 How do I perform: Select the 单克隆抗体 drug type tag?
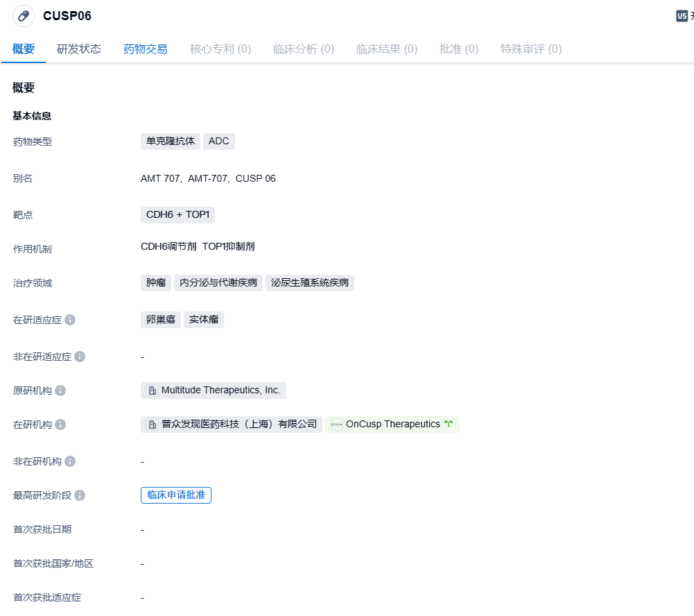(171, 142)
